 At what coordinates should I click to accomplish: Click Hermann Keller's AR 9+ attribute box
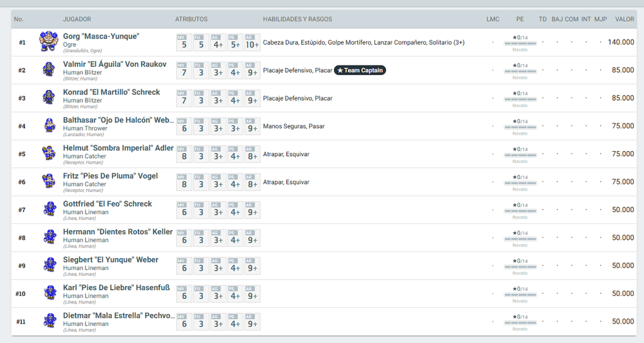252,238
